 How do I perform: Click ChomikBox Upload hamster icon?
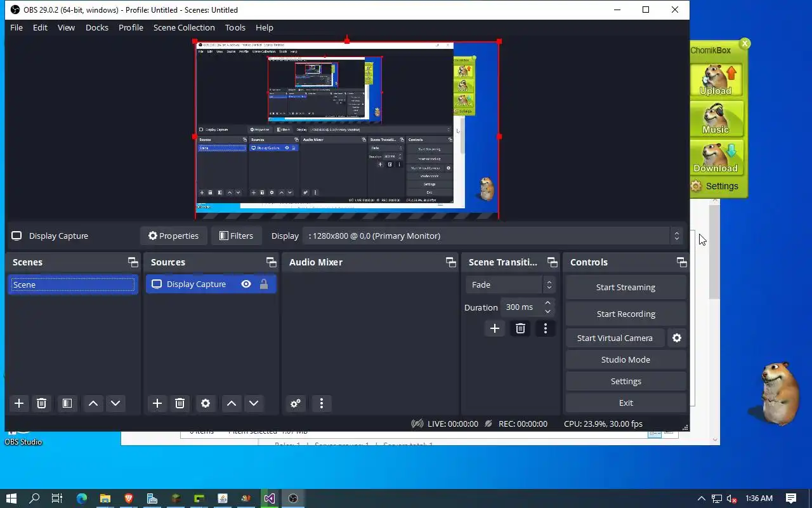[716, 79]
